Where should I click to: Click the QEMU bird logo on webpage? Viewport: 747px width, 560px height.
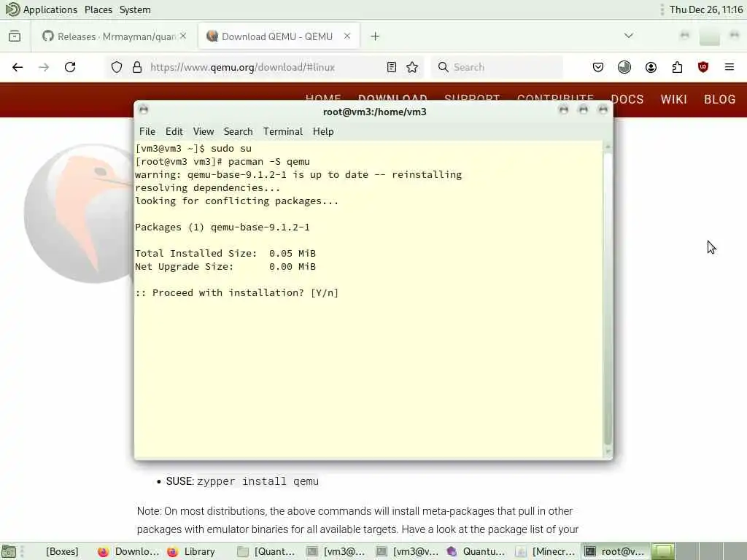[79, 214]
